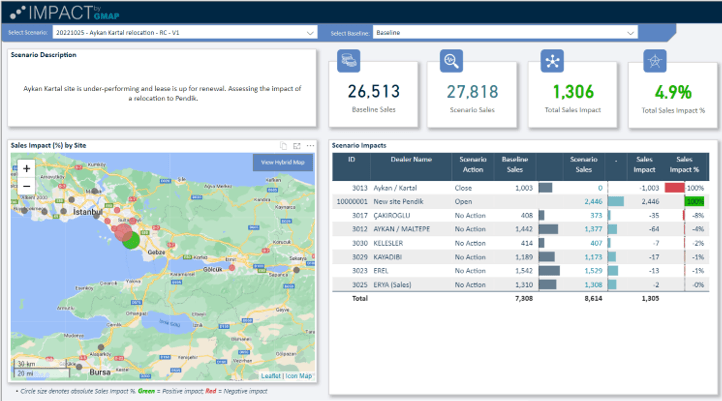Sort table by Baseline Sales column header
Screen dimensions: 722x401
[514, 164]
